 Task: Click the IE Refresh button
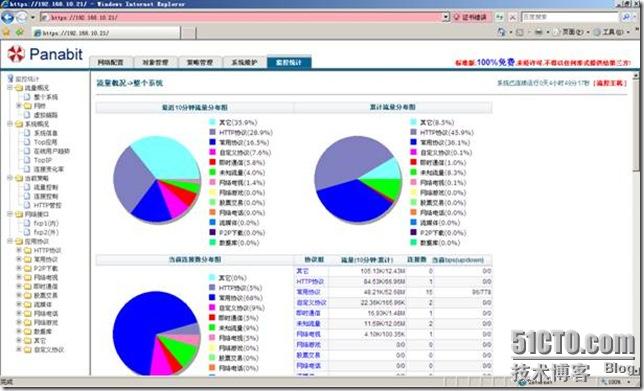pyautogui.click(x=499, y=17)
